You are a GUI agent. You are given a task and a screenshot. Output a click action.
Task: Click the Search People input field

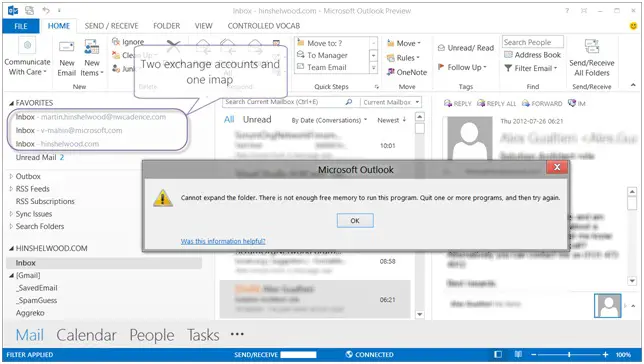click(533, 42)
